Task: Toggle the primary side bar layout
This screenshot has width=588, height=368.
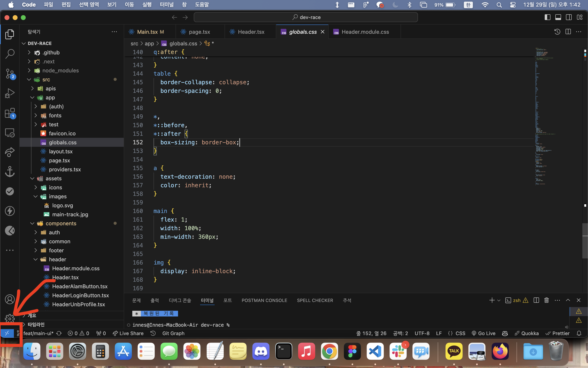Action: coord(547,17)
